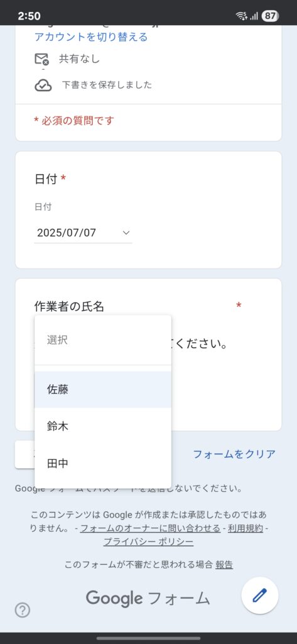297x644 pixels.
Task: Open フォームのオーナーに問い合わせる link
Action: click(x=150, y=528)
